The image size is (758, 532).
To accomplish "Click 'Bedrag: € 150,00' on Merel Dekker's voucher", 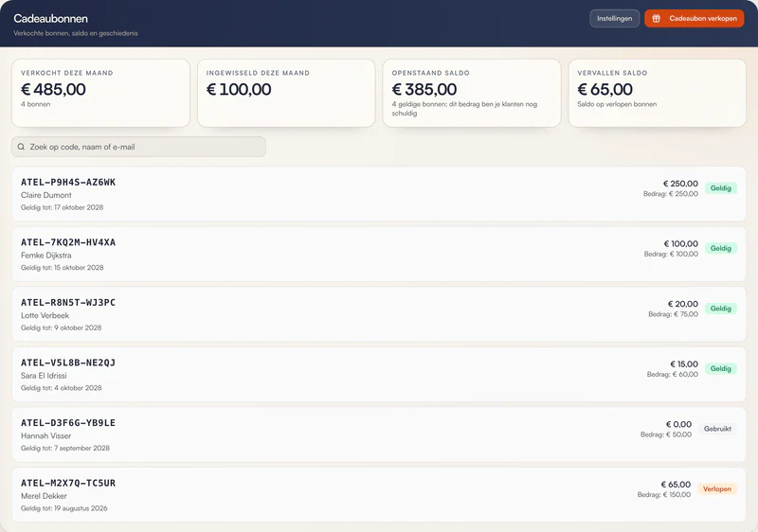I will point(664,495).
